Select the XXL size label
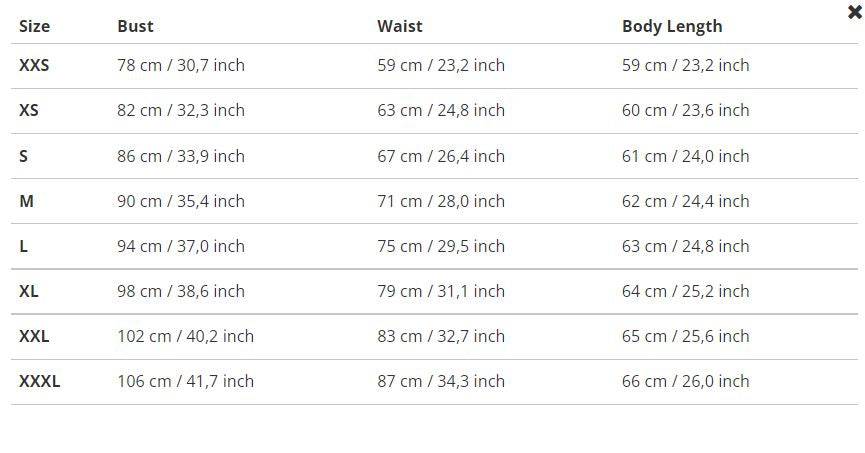 point(34,336)
